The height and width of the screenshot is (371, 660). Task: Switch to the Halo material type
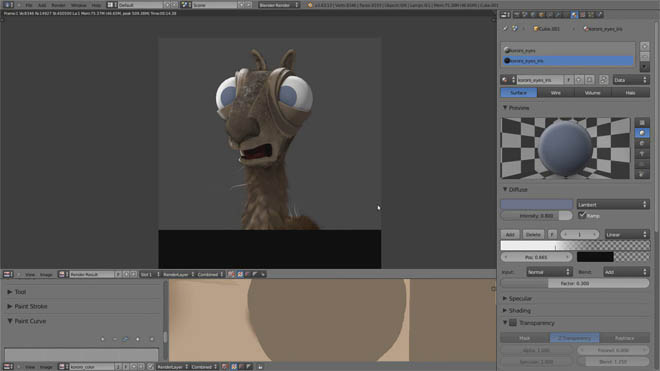click(631, 93)
